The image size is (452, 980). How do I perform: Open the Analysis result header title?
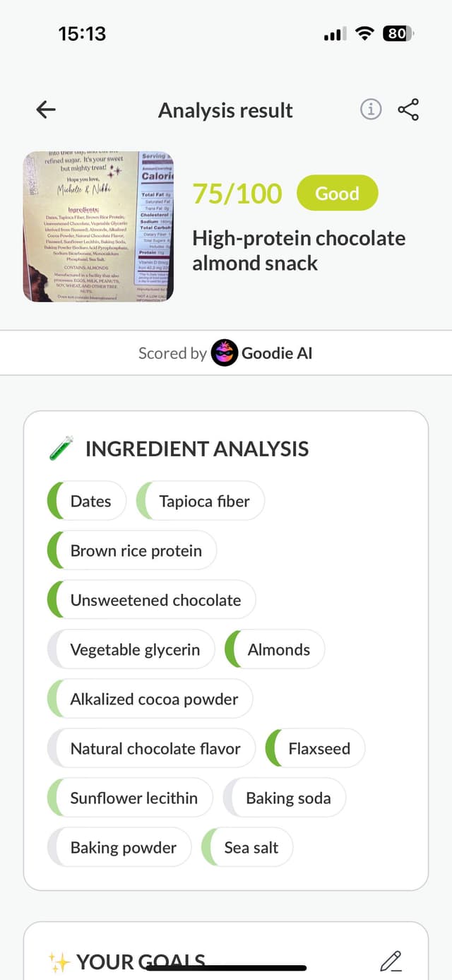[x=225, y=110]
